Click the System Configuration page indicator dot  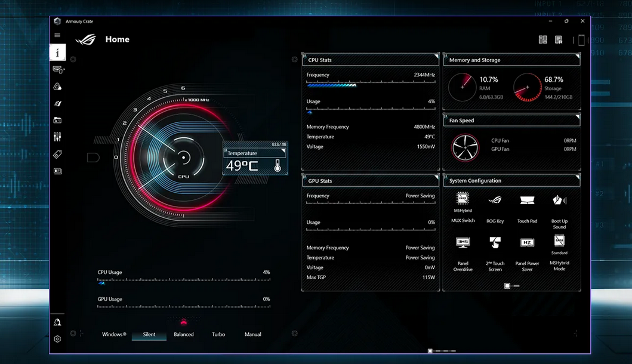[x=507, y=286]
